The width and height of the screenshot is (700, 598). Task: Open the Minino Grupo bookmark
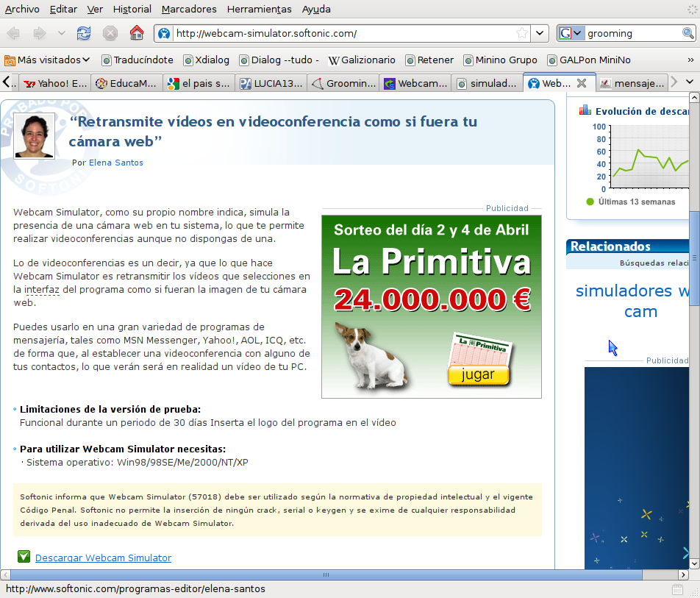[501, 60]
